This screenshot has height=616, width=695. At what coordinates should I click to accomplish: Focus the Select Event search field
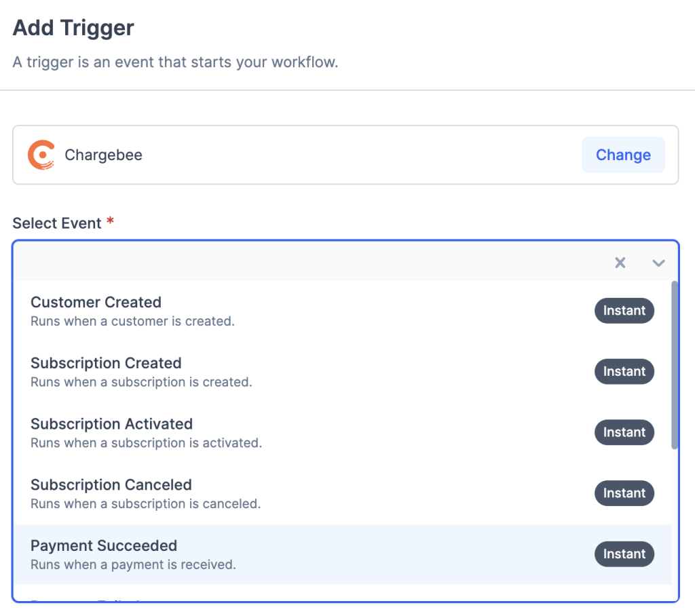(305, 263)
